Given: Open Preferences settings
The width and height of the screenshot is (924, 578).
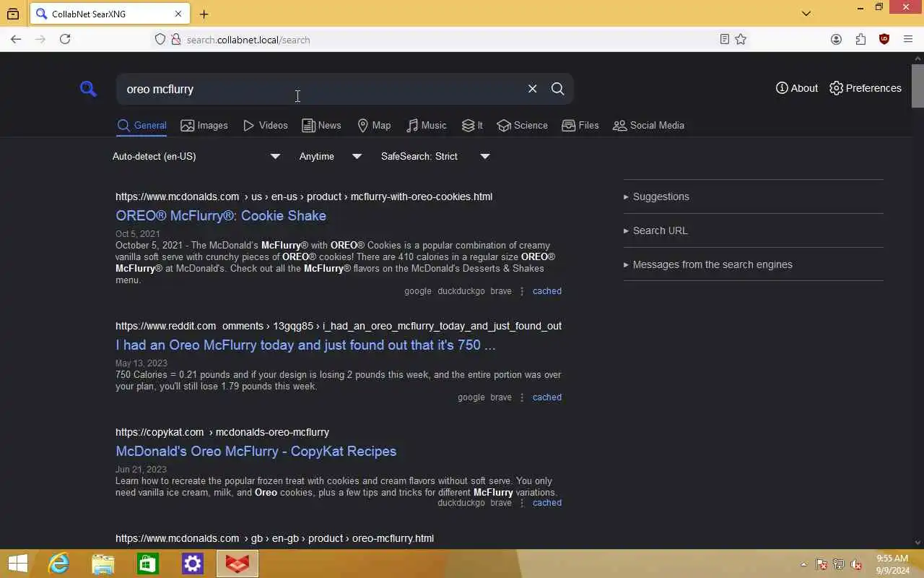Looking at the screenshot, I should [866, 88].
